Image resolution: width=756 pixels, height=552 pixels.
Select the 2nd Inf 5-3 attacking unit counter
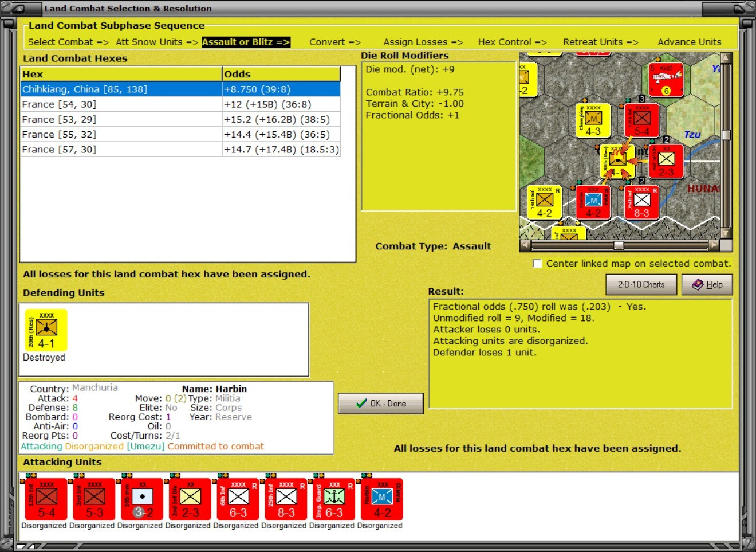pyautogui.click(x=94, y=499)
